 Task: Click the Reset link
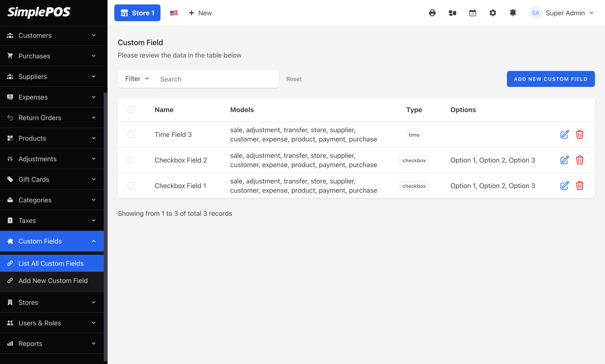(x=294, y=79)
